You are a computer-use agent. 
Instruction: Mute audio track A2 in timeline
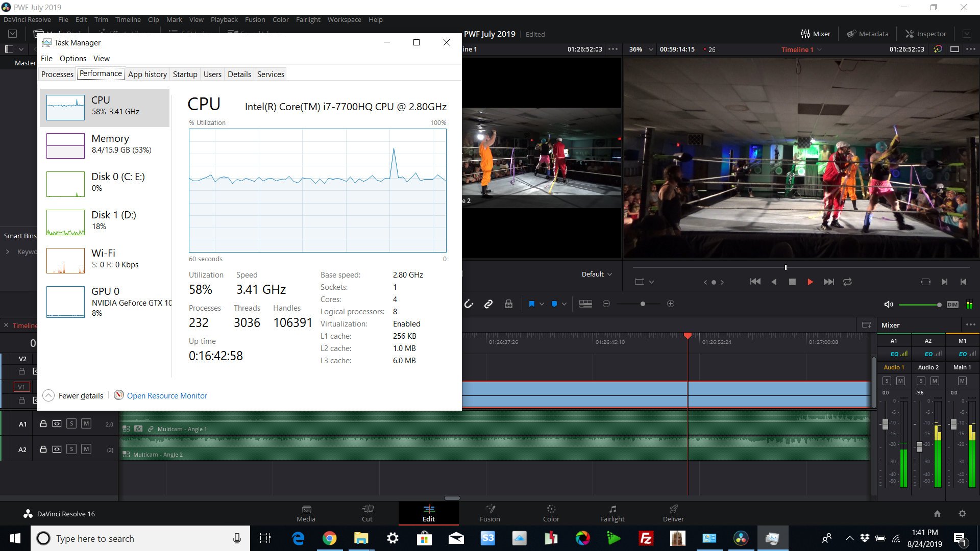pyautogui.click(x=86, y=449)
